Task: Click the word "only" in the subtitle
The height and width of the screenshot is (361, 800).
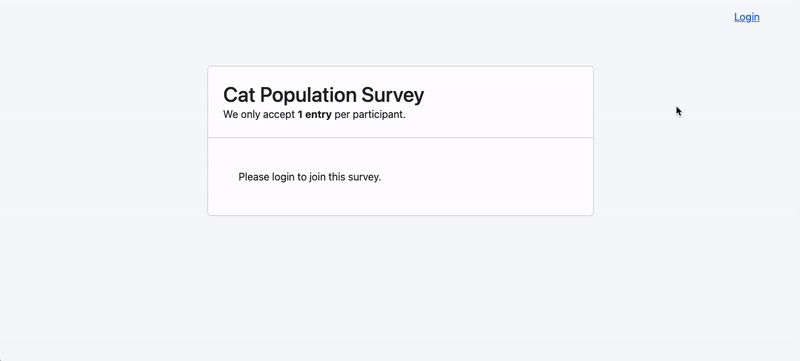Action: [250, 115]
